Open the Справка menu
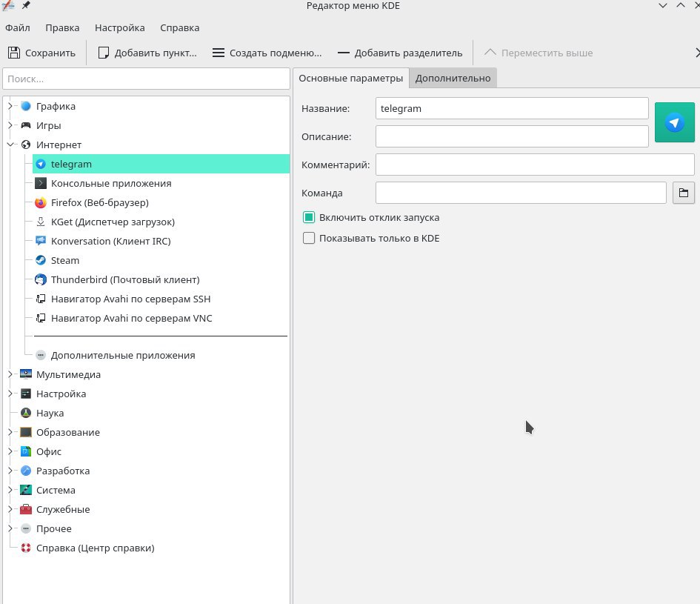The width and height of the screenshot is (700, 604). 179,27
